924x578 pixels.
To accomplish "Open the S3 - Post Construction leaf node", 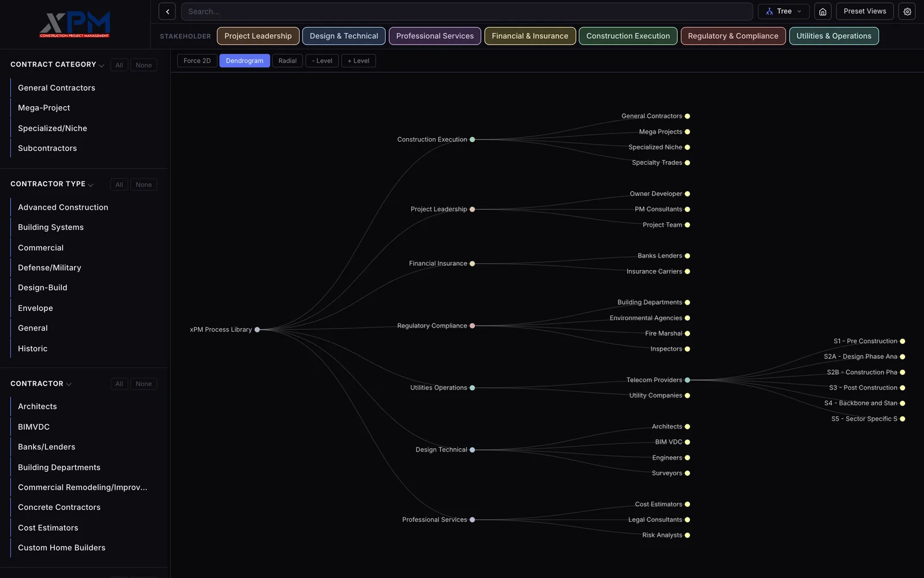I will tap(903, 388).
